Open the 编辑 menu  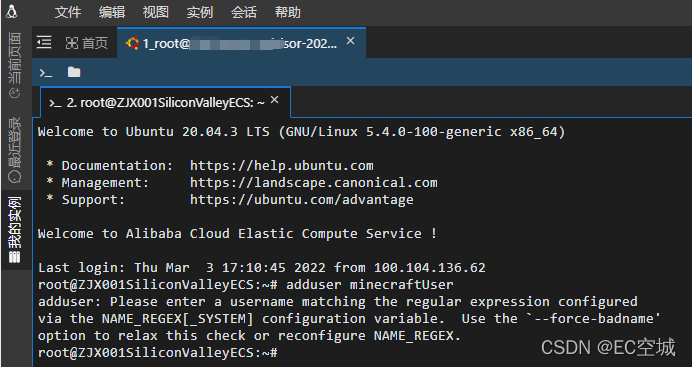[112, 12]
